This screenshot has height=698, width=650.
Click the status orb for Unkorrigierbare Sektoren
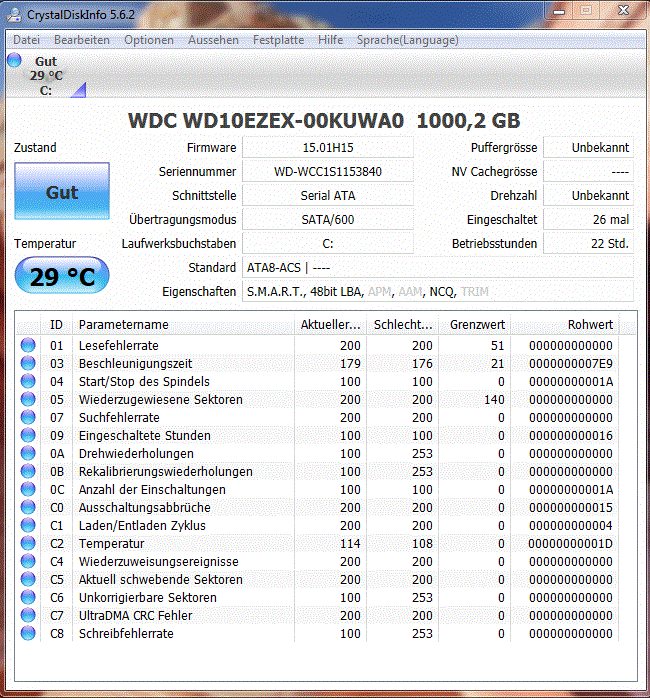(x=28, y=597)
